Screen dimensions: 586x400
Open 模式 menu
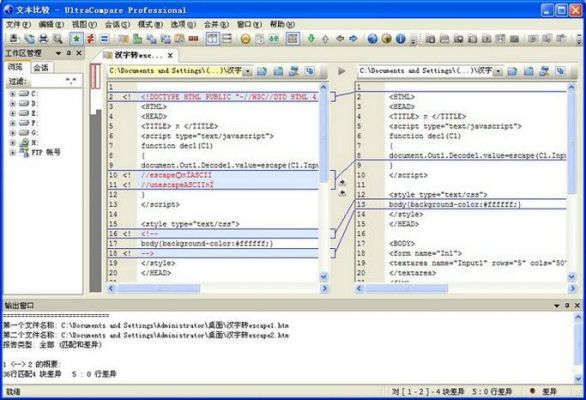tap(150, 25)
